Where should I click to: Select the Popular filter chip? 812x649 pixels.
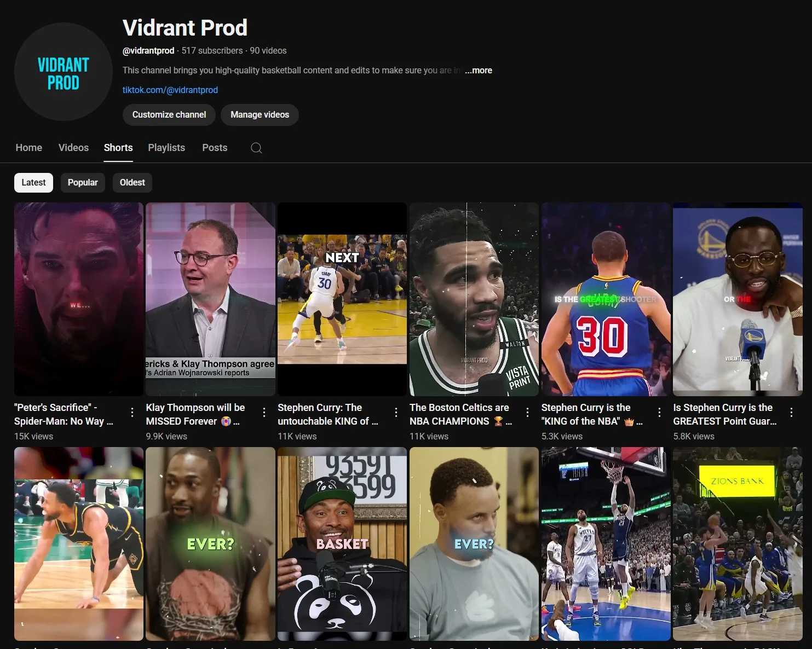83,182
